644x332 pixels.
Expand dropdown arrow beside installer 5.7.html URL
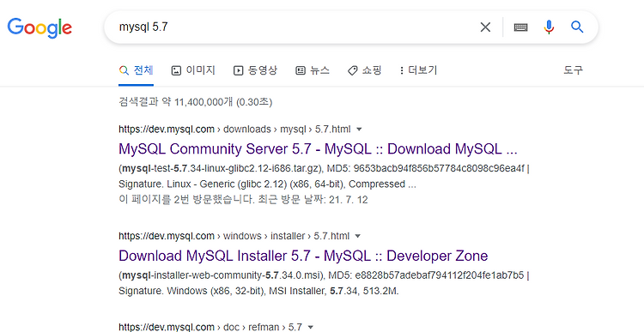pos(357,236)
